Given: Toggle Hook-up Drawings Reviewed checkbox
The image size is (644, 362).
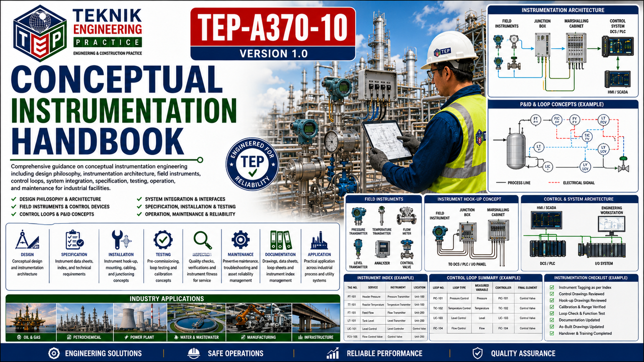Looking at the screenshot, I should [551, 300].
